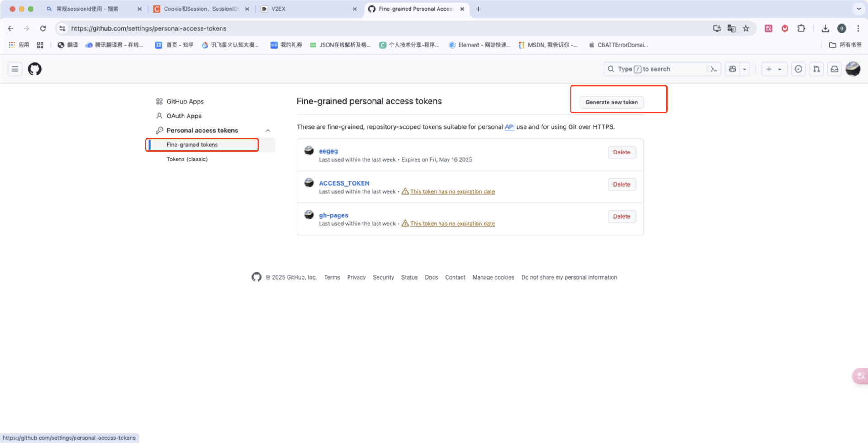The image size is (868, 443).
Task: Select Tokens (classic) in sidebar
Action: click(x=187, y=159)
